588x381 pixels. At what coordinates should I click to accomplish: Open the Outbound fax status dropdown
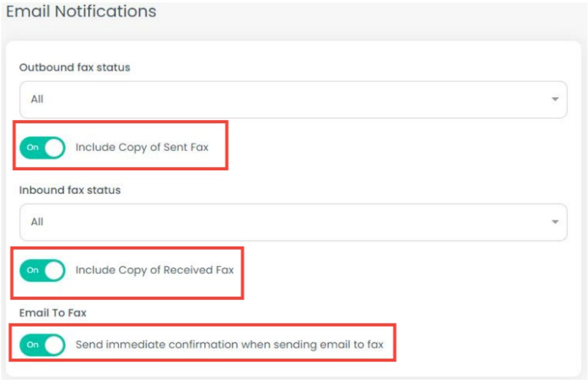293,99
